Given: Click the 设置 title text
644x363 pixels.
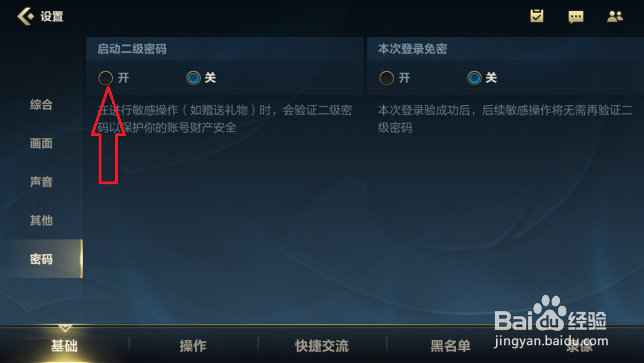Looking at the screenshot, I should pos(52,16).
